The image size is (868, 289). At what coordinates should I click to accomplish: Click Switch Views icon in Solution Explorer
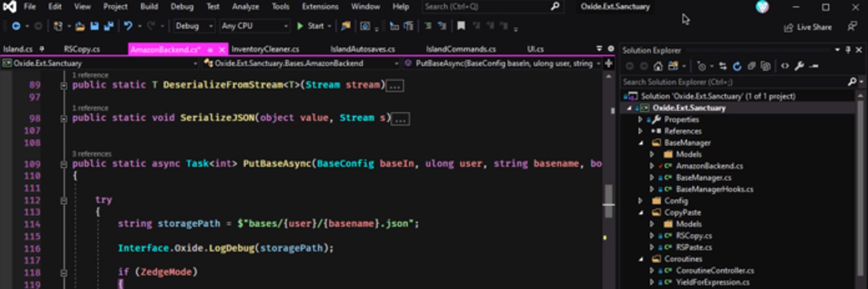click(674, 66)
